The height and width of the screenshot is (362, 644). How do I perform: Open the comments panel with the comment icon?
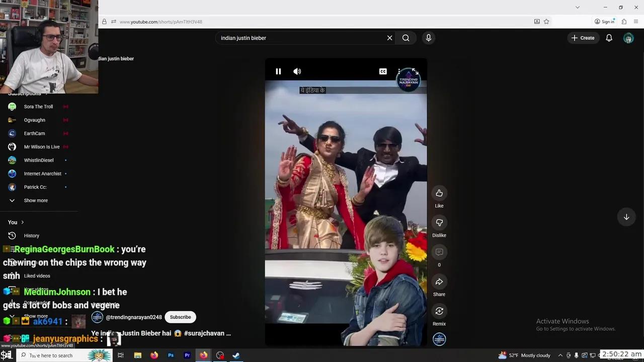click(439, 252)
